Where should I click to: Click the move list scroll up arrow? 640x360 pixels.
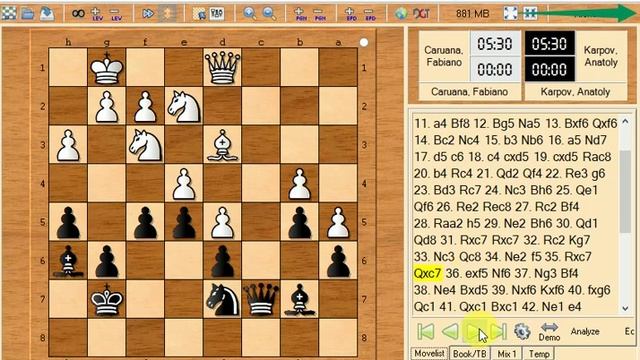pos(625,122)
